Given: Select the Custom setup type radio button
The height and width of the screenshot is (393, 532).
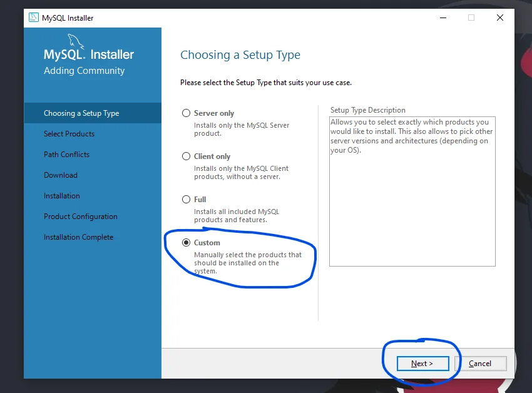Looking at the screenshot, I should 186,243.
